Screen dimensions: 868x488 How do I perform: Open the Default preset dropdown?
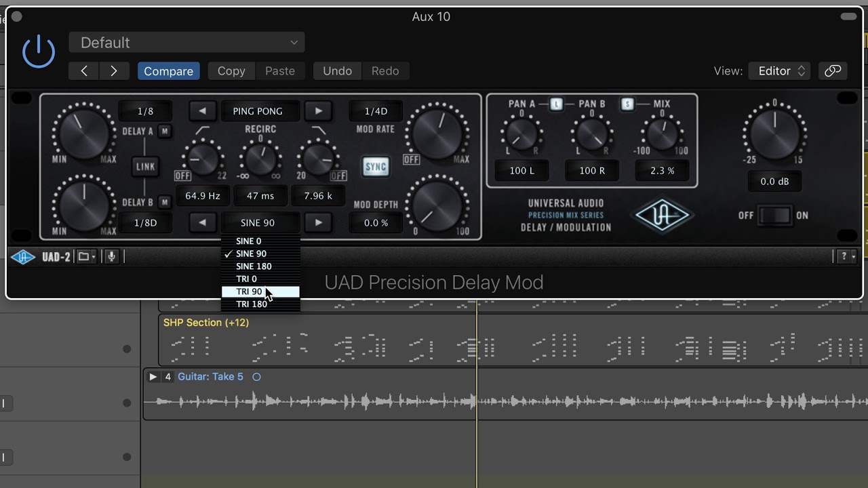click(186, 43)
